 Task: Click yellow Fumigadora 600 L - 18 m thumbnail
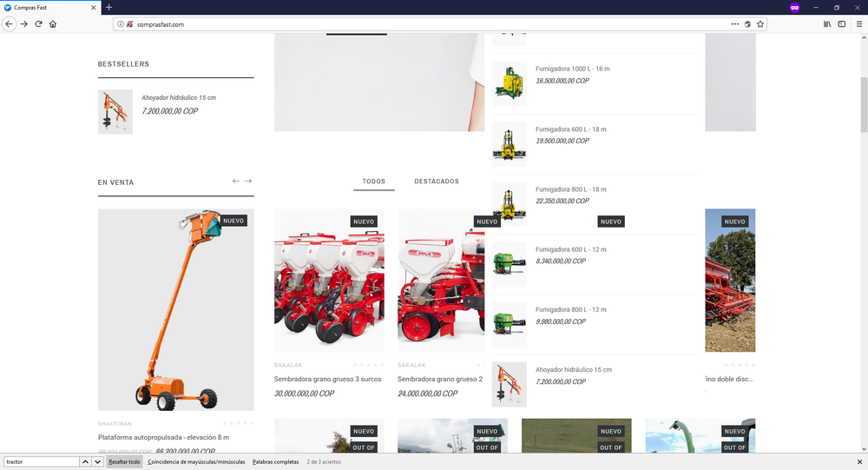tap(510, 143)
